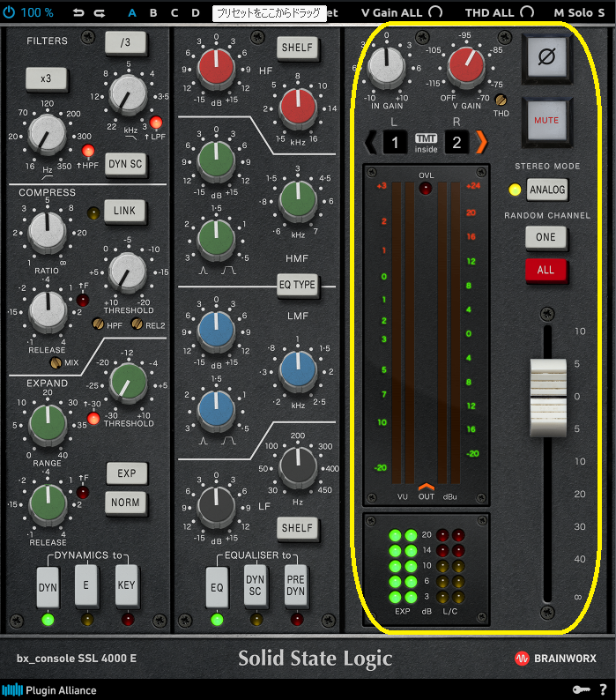Toggle the EQ equaliser routing button
The height and width of the screenshot is (700, 616).
[x=217, y=588]
